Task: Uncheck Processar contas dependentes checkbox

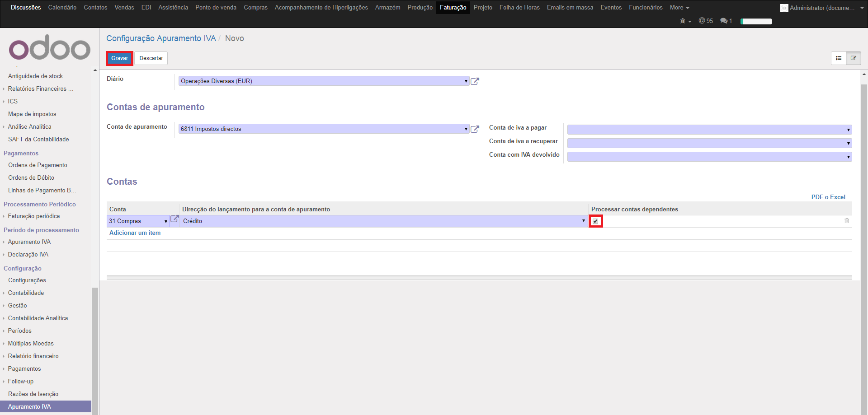Action: pyautogui.click(x=595, y=221)
